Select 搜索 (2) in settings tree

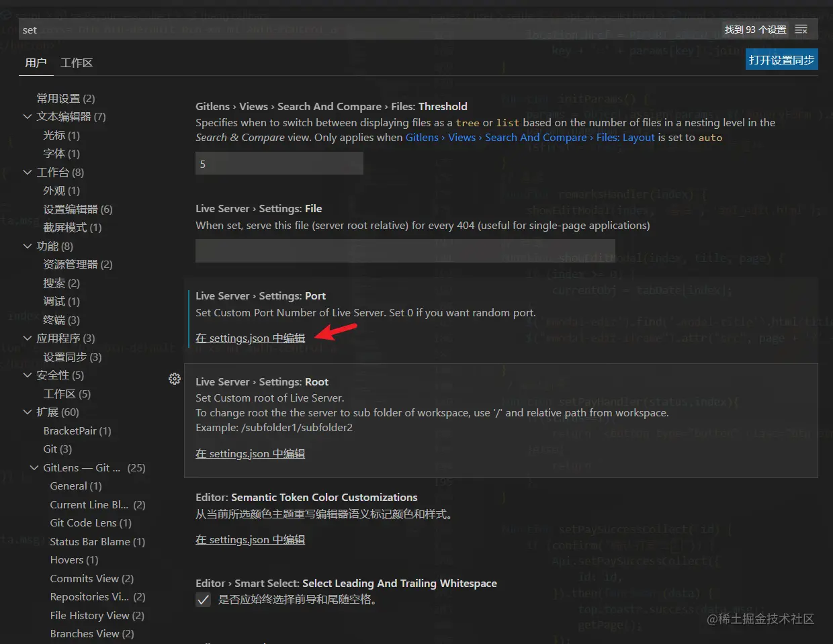[61, 283]
